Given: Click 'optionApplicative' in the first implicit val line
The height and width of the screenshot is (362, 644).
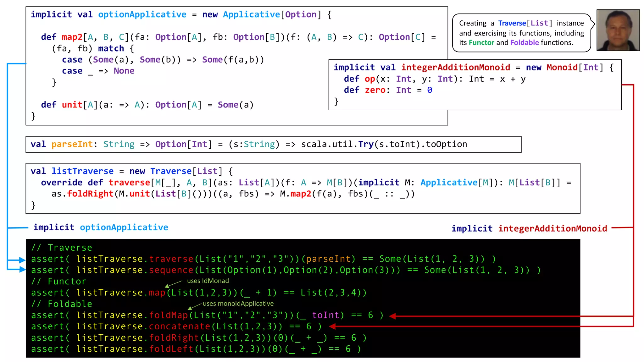Looking at the screenshot, I should (142, 15).
